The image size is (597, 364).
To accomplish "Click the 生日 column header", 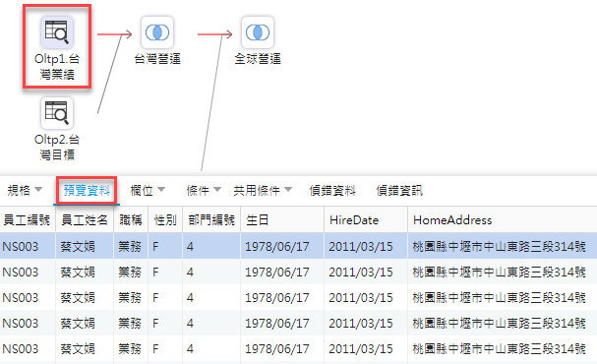I will click(x=282, y=219).
